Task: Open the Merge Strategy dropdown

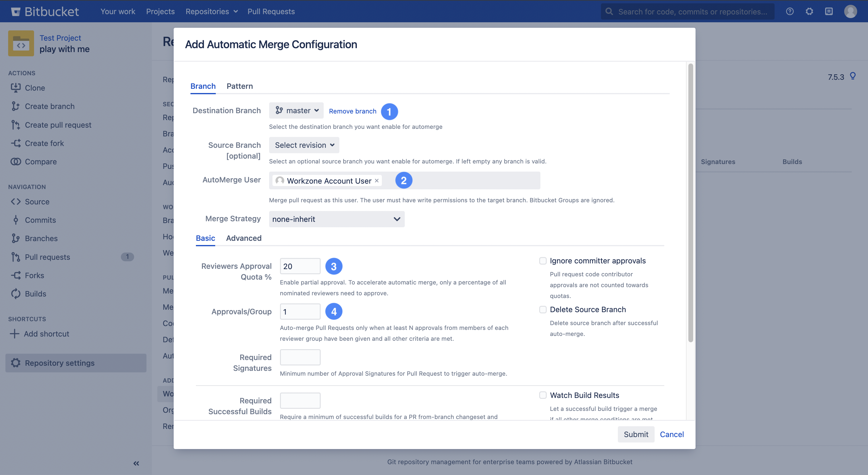Action: click(336, 219)
